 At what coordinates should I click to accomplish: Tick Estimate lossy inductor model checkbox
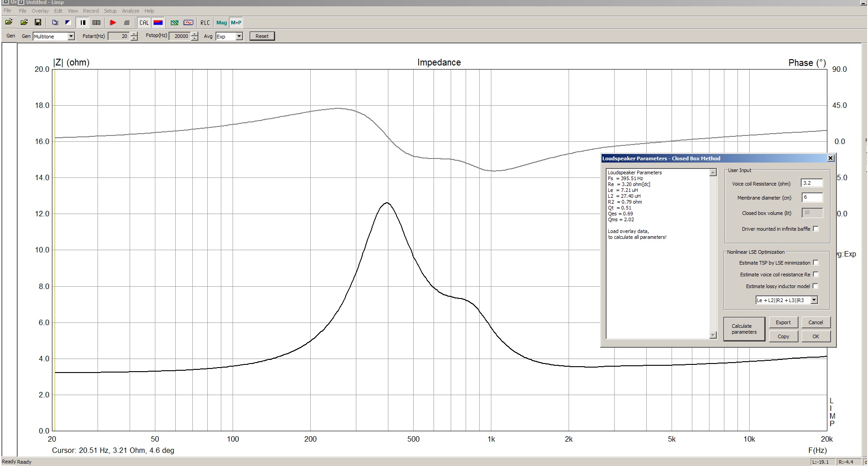tap(816, 286)
